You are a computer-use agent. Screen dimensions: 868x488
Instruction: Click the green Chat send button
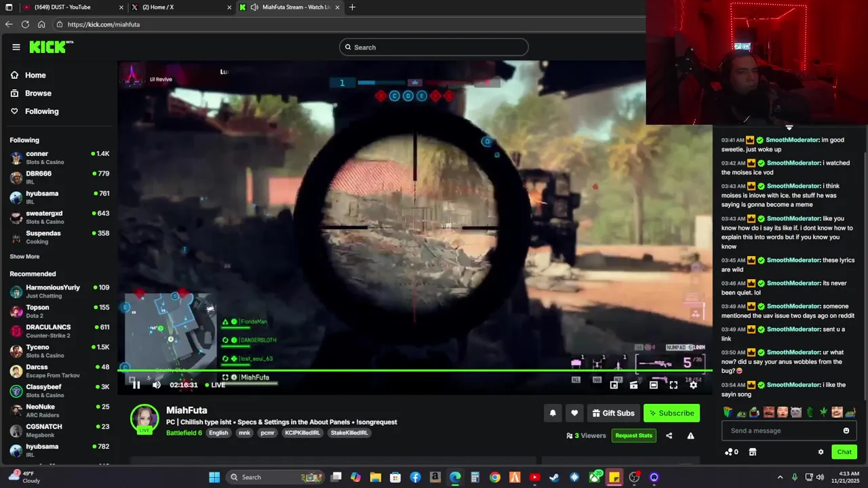(844, 452)
